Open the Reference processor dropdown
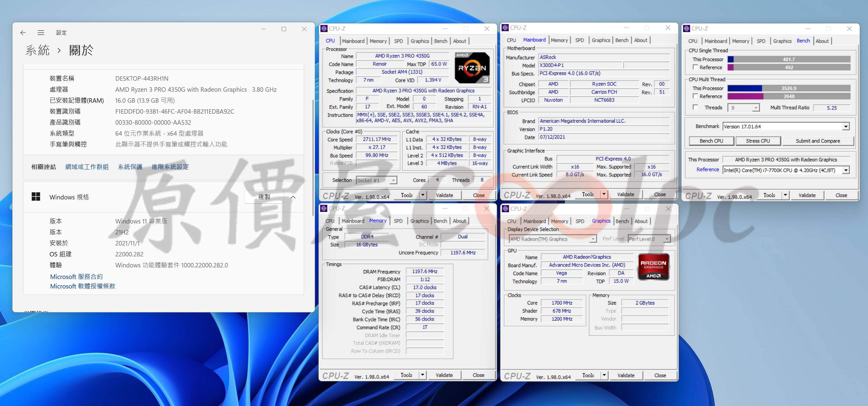 (846, 170)
